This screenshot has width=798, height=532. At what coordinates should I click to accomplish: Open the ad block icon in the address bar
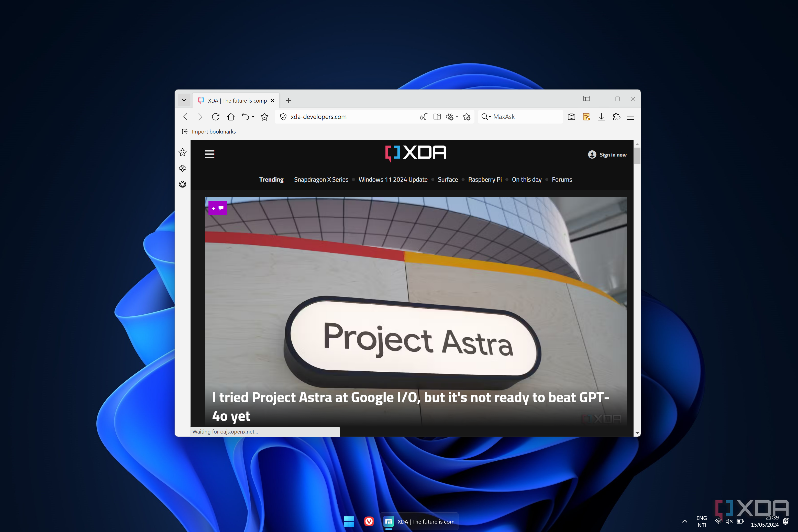click(x=450, y=117)
